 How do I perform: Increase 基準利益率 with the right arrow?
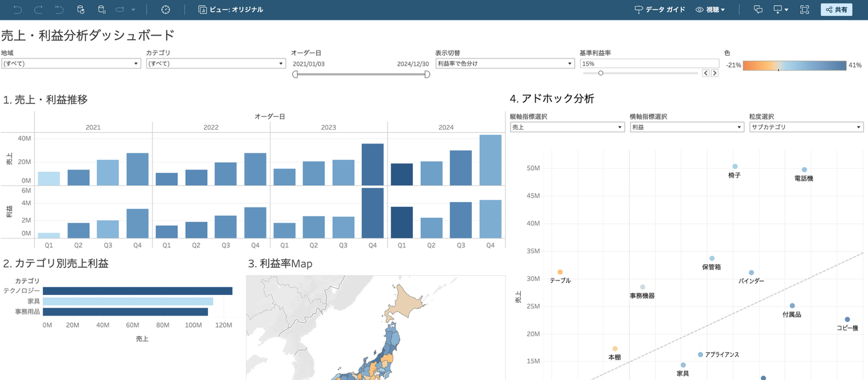[715, 73]
